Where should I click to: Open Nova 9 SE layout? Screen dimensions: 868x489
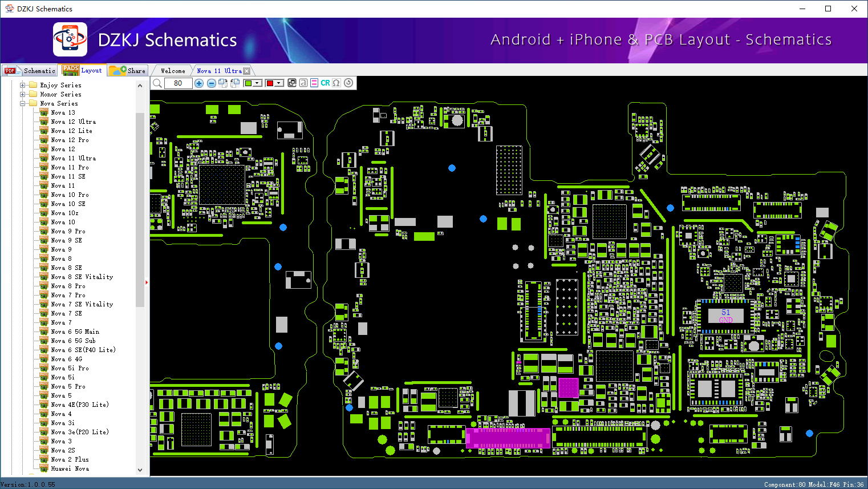coord(66,240)
